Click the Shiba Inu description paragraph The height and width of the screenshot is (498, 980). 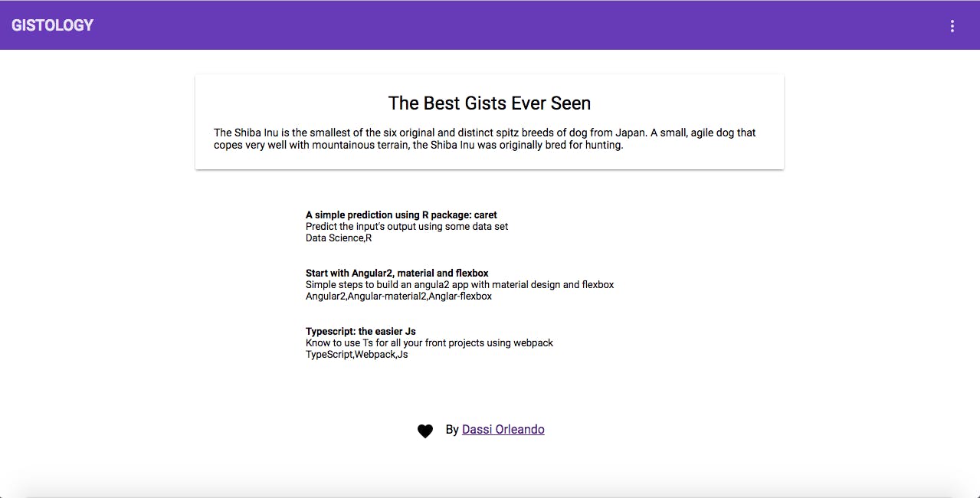tap(484, 139)
